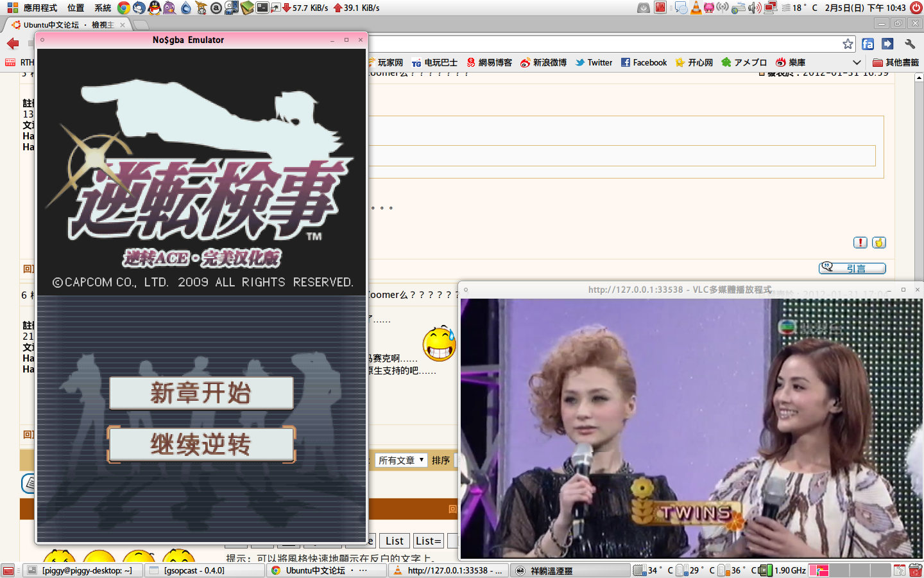Click the 39.1 KiB/s upload speed indicator
Viewport: 924px width, 578px height.
(357, 8)
